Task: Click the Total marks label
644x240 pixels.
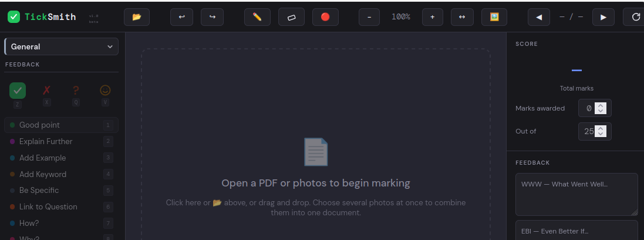Action: (576, 88)
